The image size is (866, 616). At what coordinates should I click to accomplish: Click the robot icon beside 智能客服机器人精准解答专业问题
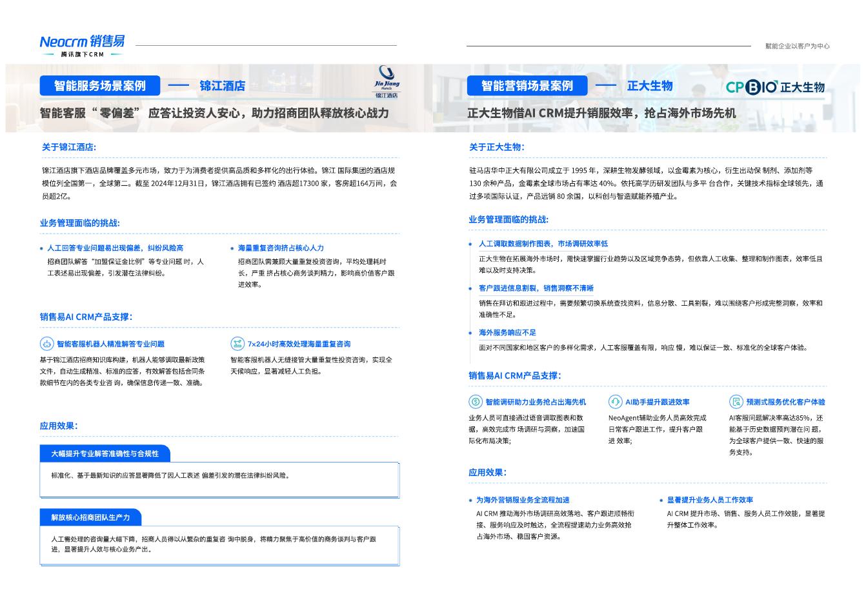(x=46, y=344)
